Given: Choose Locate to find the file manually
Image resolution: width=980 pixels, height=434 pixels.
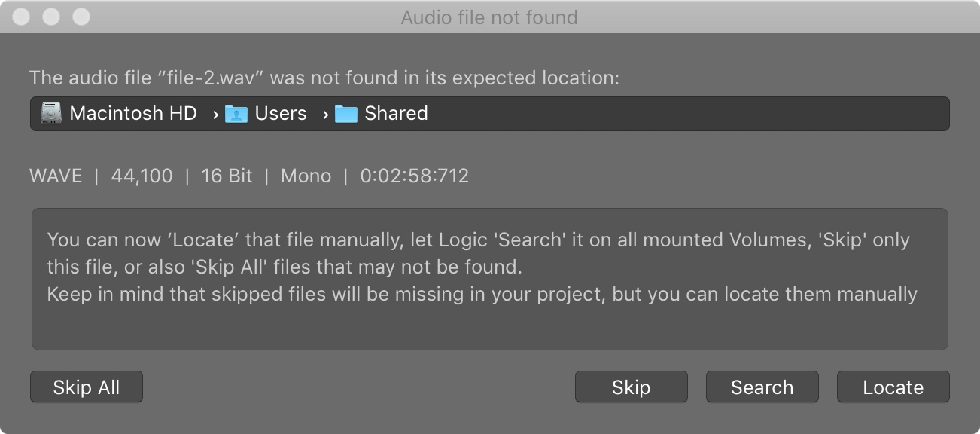Looking at the screenshot, I should tap(893, 387).
